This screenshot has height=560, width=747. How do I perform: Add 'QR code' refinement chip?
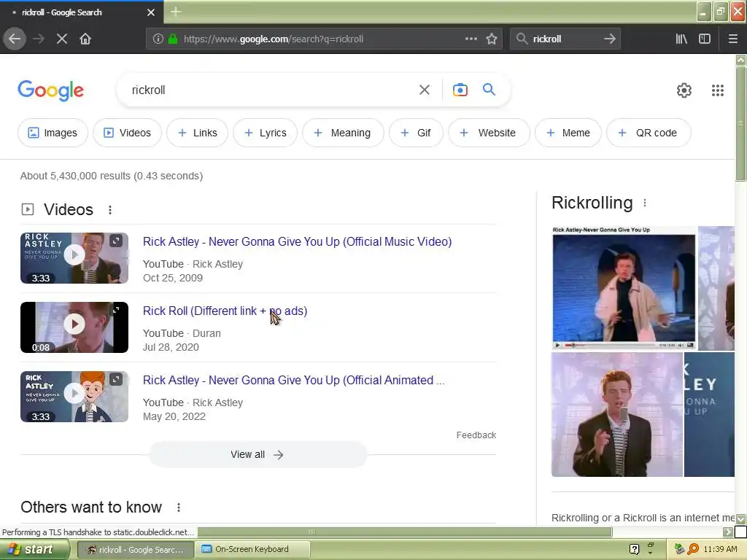(649, 133)
